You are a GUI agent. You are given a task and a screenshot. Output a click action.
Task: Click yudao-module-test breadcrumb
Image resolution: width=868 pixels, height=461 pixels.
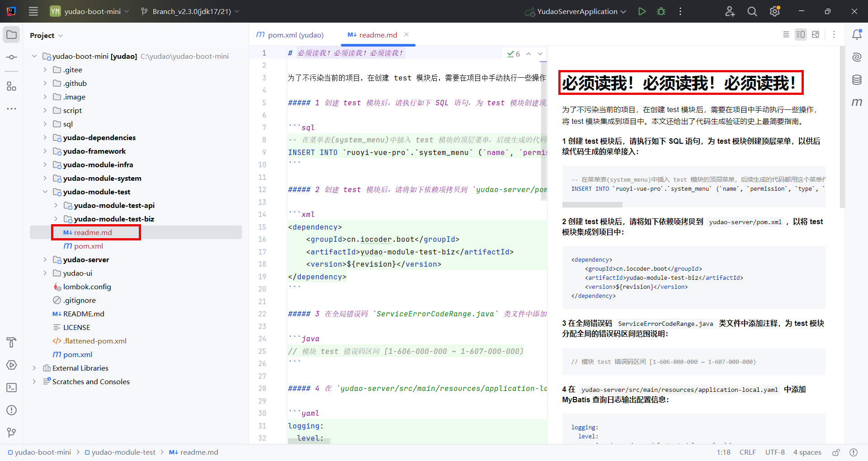click(x=120, y=452)
